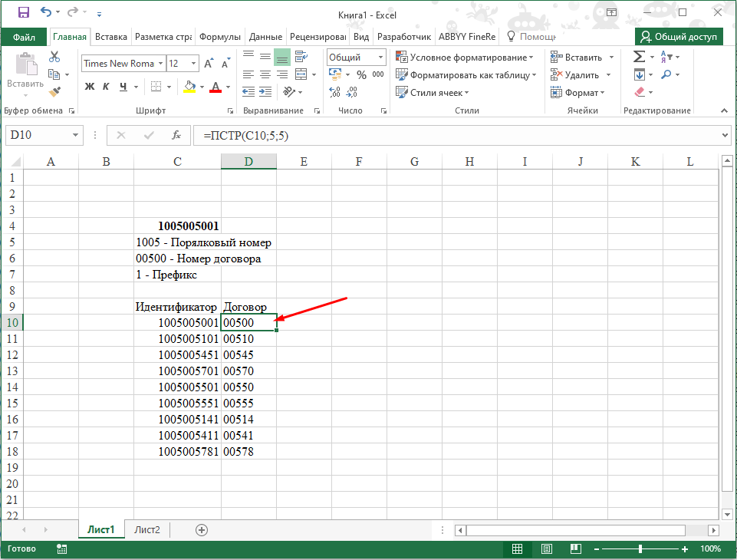Collapse the ribbon arrow

coord(724,111)
